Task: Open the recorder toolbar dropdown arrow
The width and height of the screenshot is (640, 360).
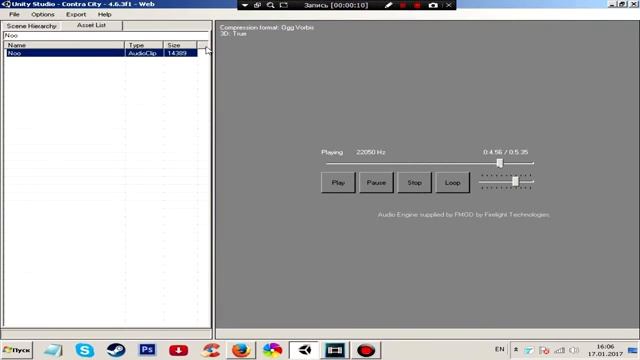Action: [x=244, y=5]
